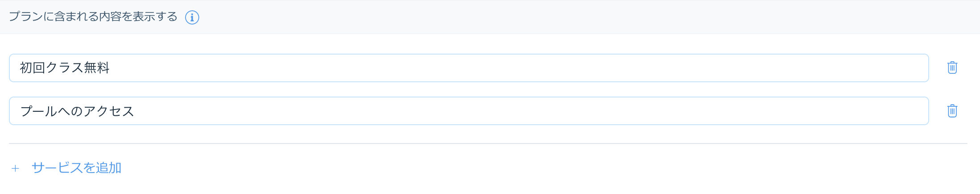Open the tooltip for plan contents info
This screenshot has height=194, width=980.
[192, 17]
